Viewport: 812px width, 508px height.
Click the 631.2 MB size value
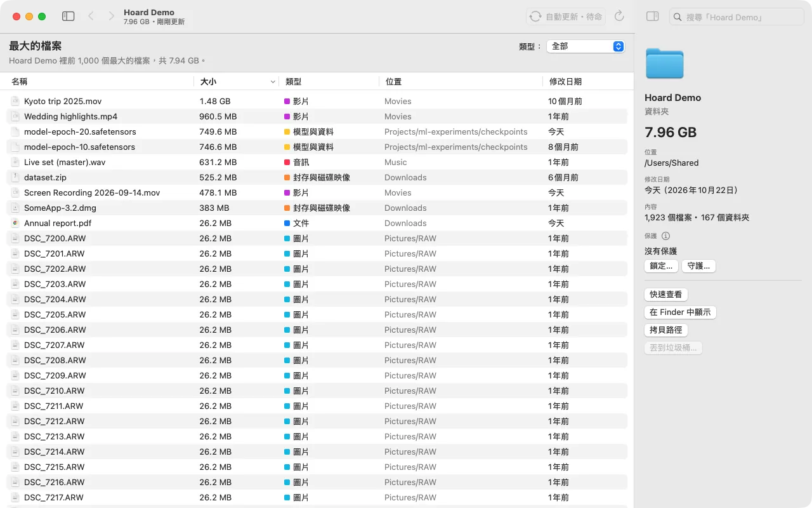click(218, 162)
